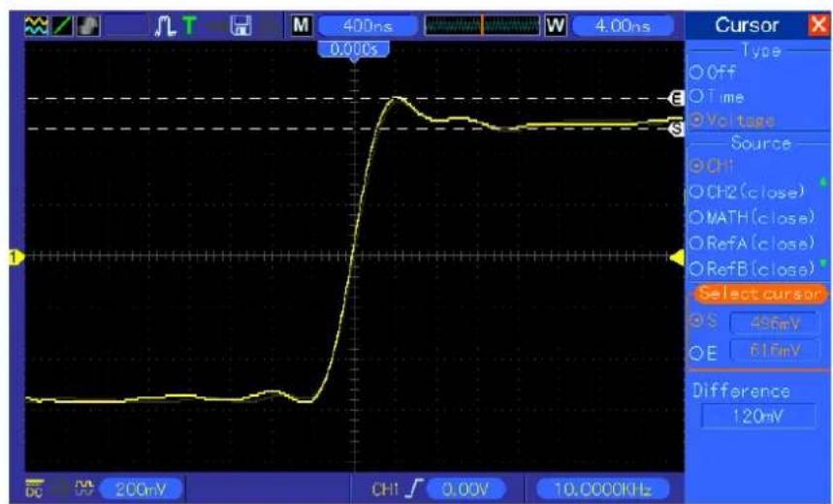The height and width of the screenshot is (504, 833).
Task: Click the gray persistence display icon
Action: (88, 25)
